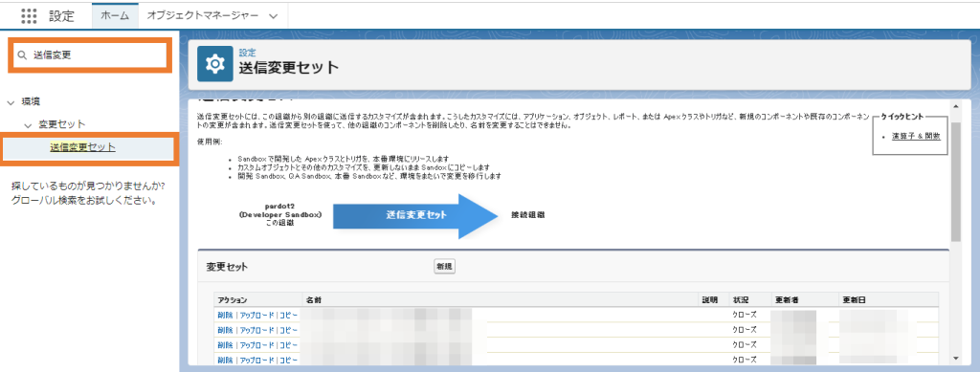Click the 更新日 column header

coord(854,300)
